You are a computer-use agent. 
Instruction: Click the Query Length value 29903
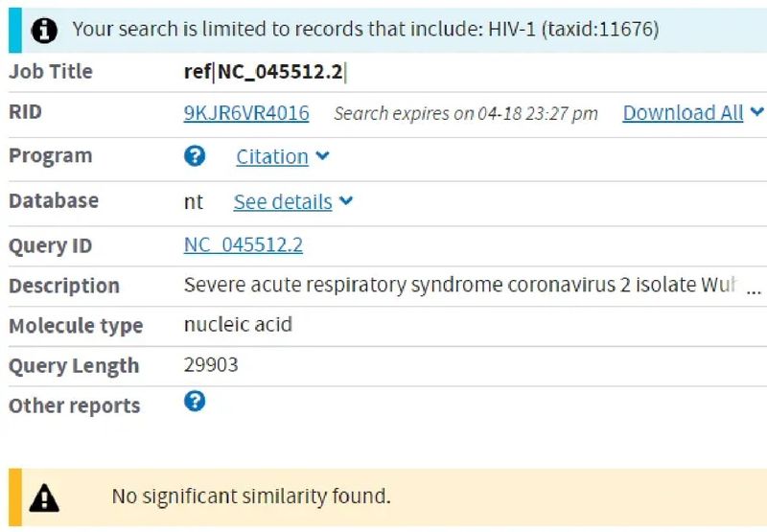point(211,365)
